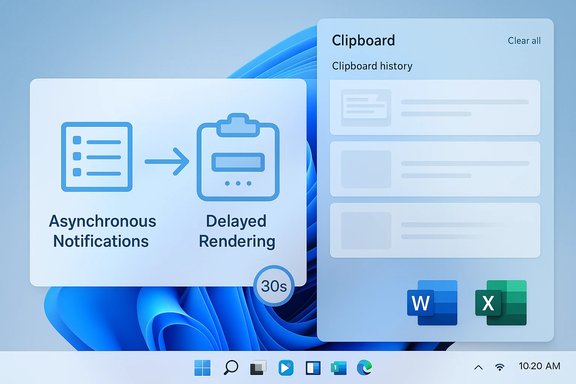Click the Clipboard panel title
576x384 pixels.
tap(363, 40)
